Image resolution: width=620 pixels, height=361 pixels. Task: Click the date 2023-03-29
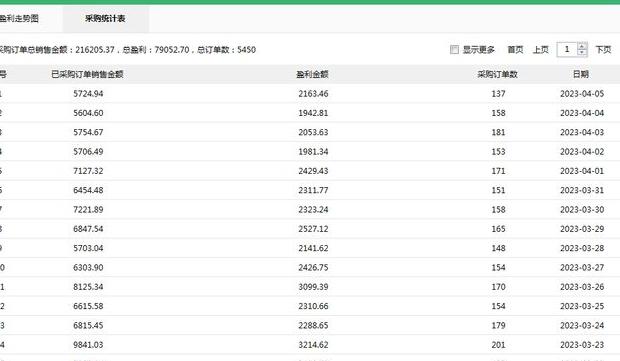click(x=582, y=229)
